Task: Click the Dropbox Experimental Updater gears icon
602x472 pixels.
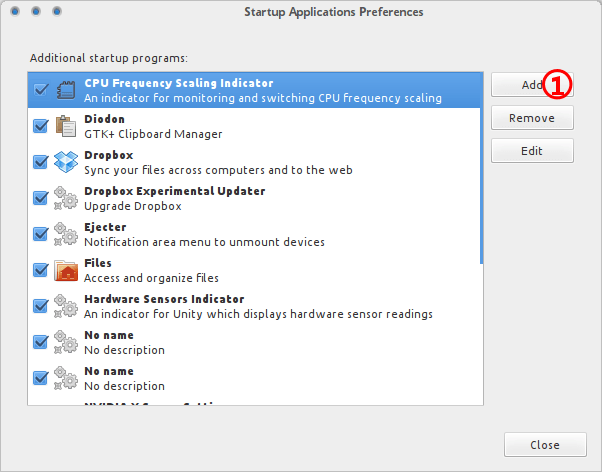Action: [x=66, y=198]
